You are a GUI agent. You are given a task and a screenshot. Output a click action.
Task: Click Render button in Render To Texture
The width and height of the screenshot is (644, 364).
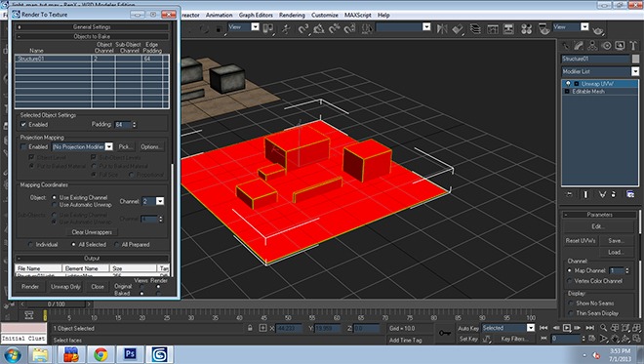pos(30,287)
